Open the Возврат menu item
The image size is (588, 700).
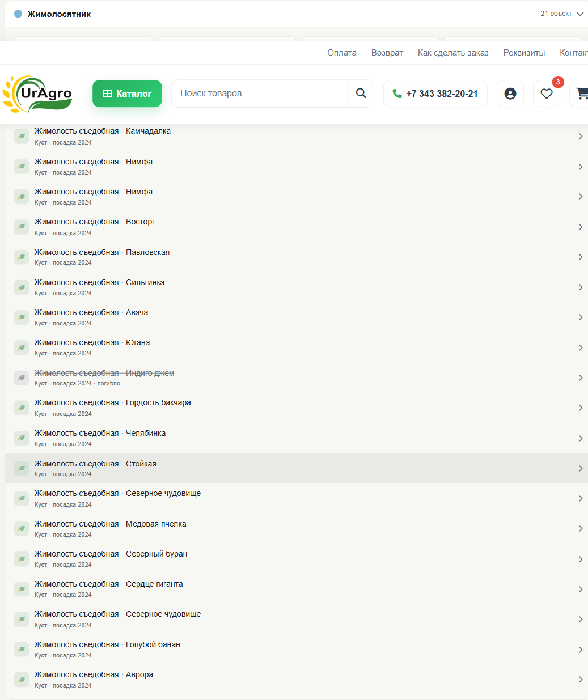pos(387,53)
